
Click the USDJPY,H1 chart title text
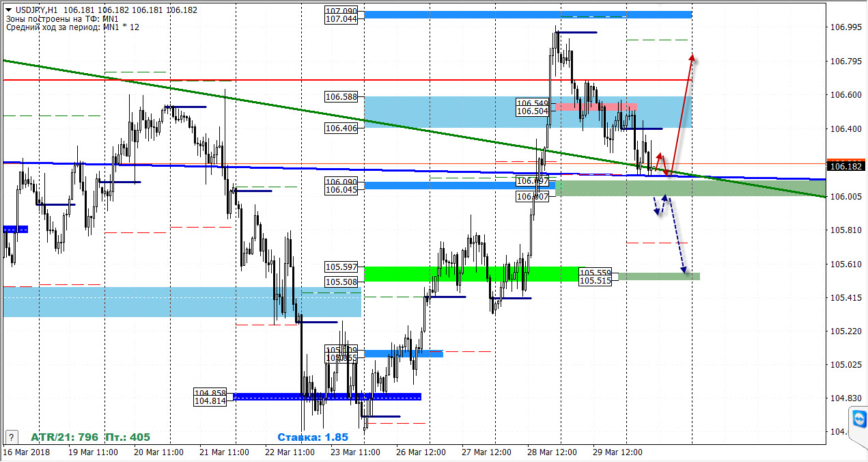pos(37,10)
